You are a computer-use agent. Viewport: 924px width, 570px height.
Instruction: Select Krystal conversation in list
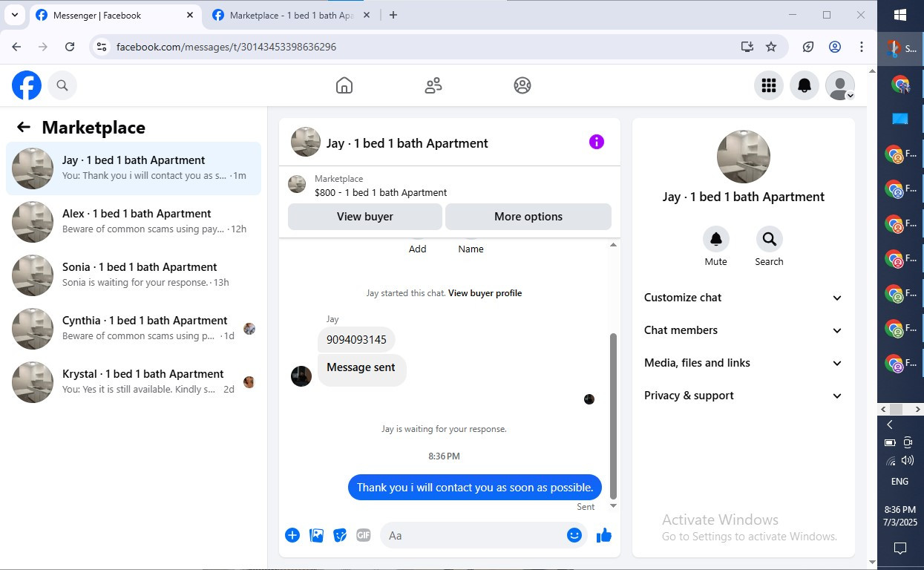click(134, 382)
